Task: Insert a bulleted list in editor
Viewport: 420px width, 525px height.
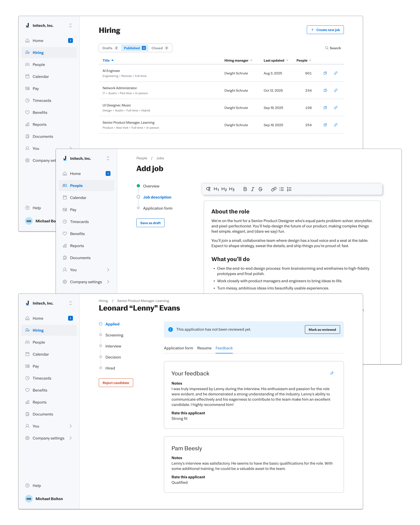Action: (x=282, y=189)
